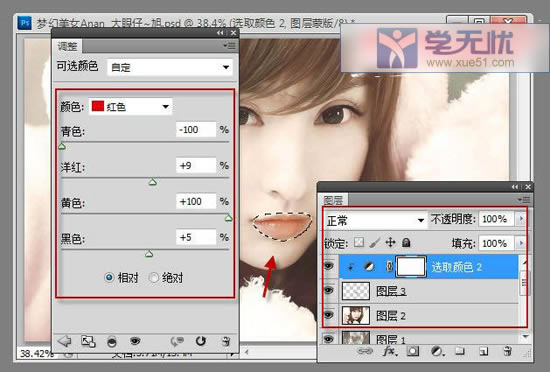550x372 pixels.
Task: Click the 黄色 value field +100
Action: 196,201
